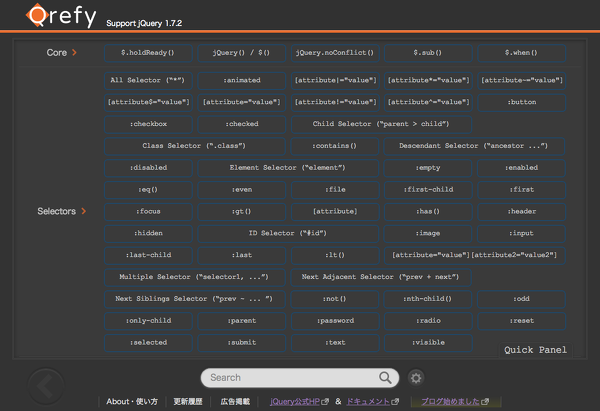Viewport: 600px width, 411px height.
Task: Open Child Selector ("parent > child")
Action: pos(382,124)
